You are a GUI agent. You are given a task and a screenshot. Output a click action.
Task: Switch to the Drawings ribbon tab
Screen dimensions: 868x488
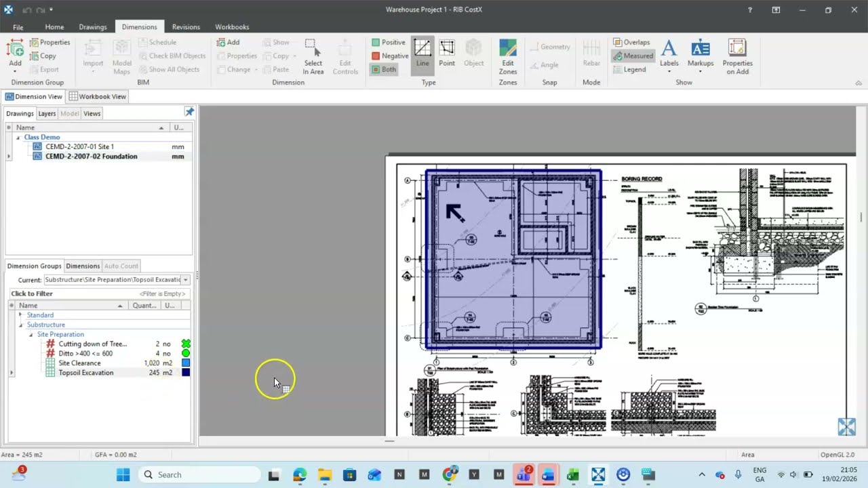93,27
